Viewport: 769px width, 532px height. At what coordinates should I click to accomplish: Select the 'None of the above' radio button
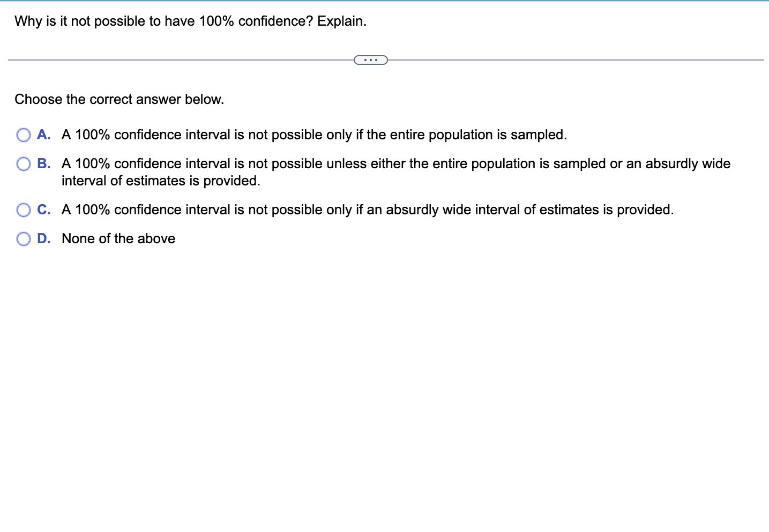click(x=24, y=239)
